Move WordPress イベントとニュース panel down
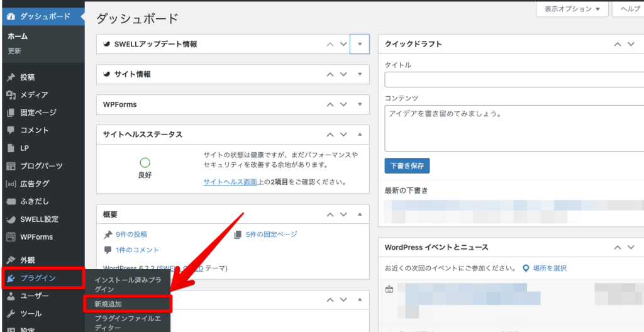 pyautogui.click(x=631, y=247)
